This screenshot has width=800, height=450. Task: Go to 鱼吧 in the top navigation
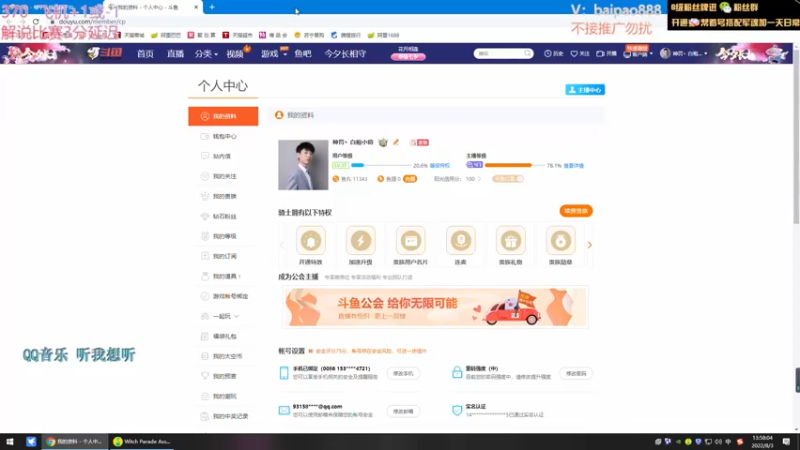(x=303, y=54)
